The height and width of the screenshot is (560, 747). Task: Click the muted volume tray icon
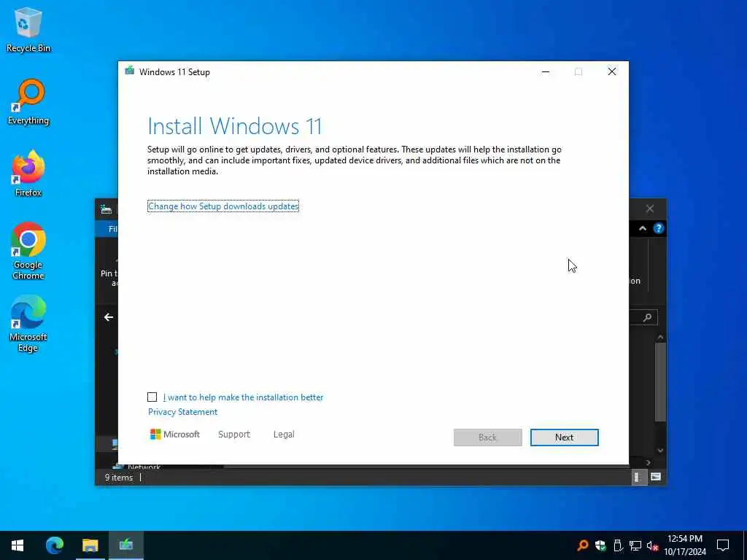pos(652,545)
